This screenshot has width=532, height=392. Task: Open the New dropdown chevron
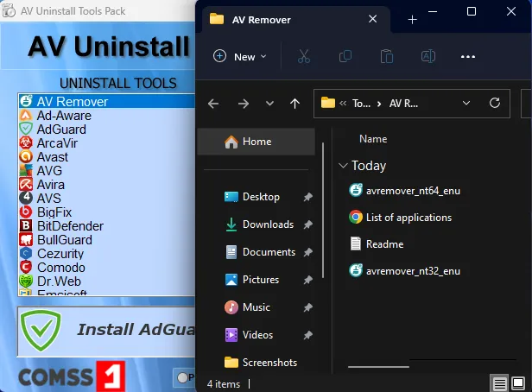(x=263, y=57)
